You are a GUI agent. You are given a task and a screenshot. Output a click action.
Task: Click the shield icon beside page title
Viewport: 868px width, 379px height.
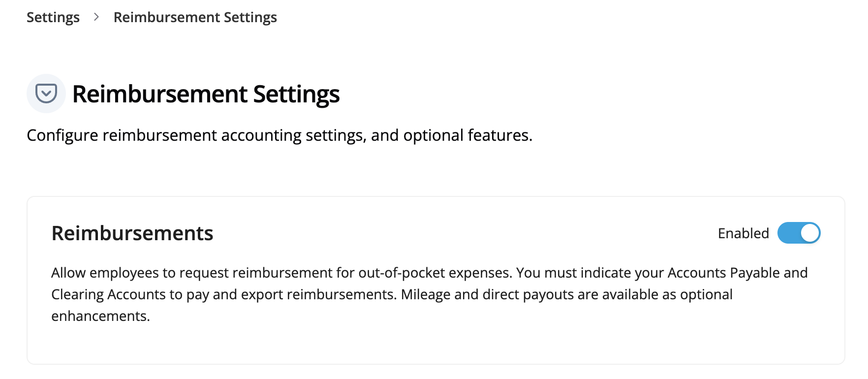[46, 94]
